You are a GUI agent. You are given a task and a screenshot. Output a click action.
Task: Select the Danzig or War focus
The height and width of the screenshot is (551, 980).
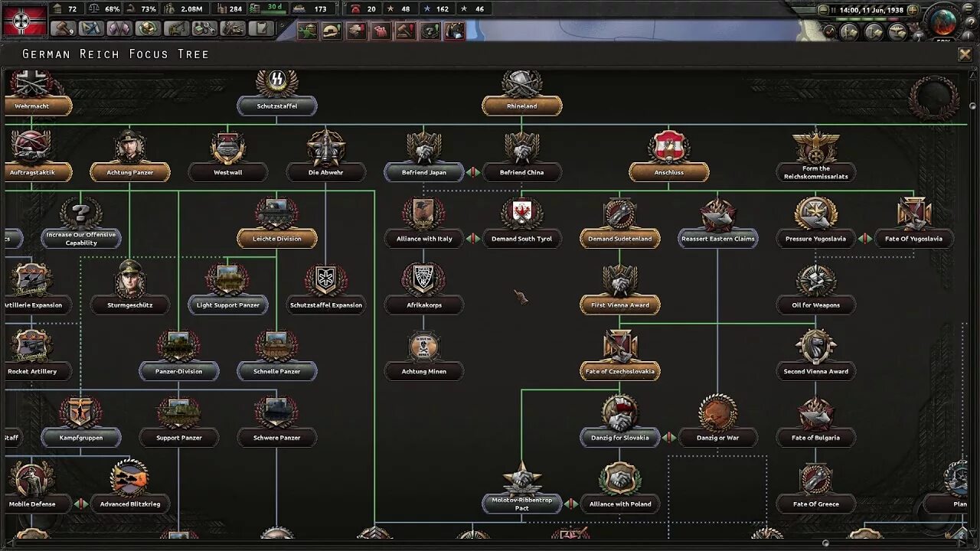718,438
